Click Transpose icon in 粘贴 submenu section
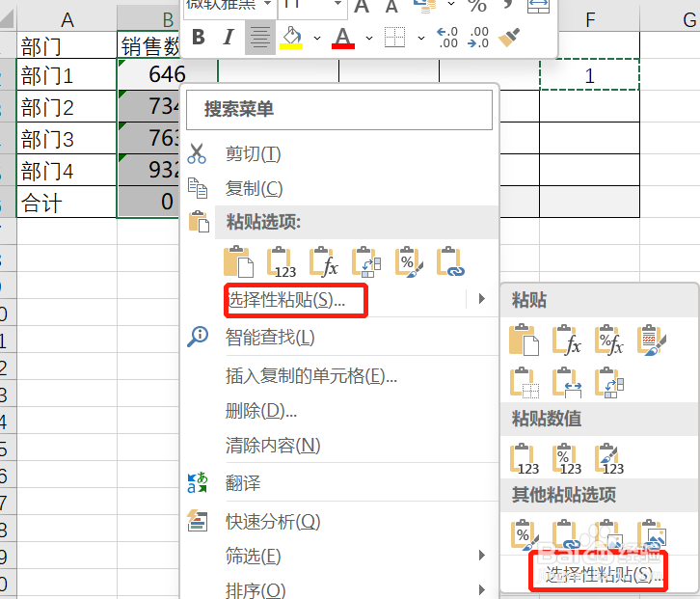Image resolution: width=700 pixels, height=599 pixels. click(609, 382)
